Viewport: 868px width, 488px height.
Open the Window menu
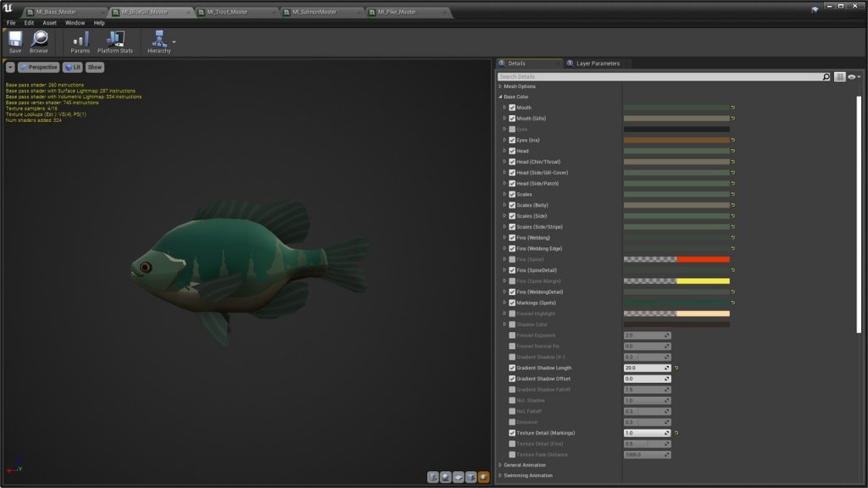[x=75, y=23]
